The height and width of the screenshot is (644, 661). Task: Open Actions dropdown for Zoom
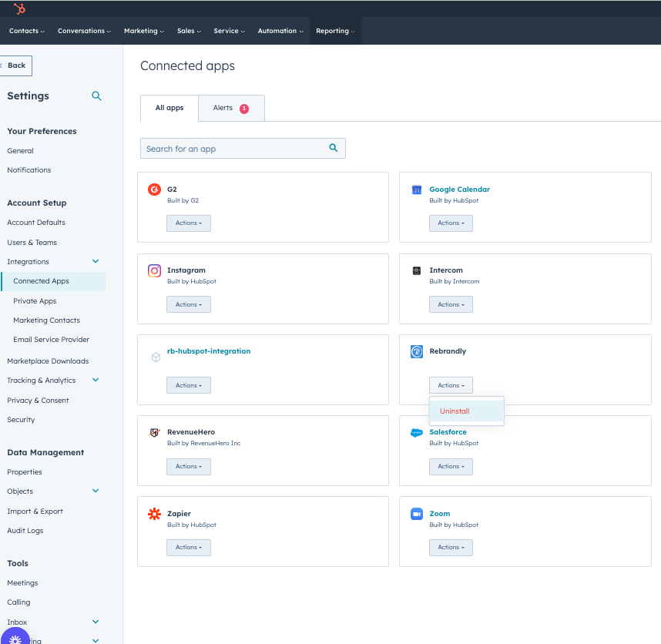[x=451, y=548]
